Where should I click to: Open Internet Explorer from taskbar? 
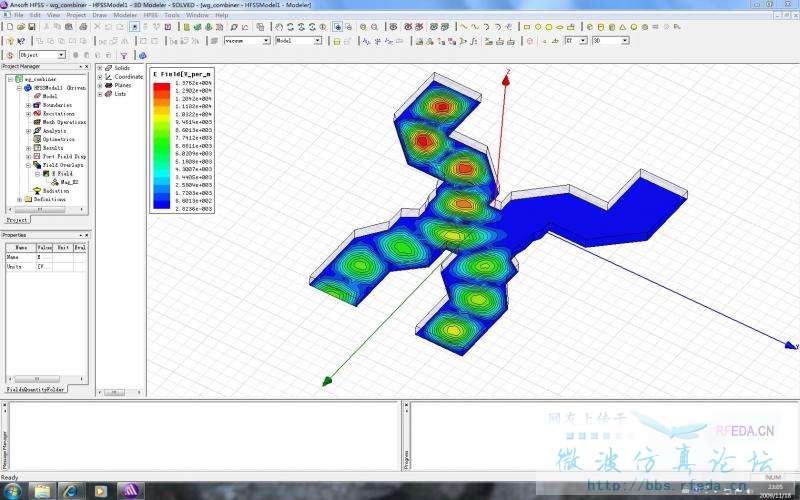coord(71,491)
